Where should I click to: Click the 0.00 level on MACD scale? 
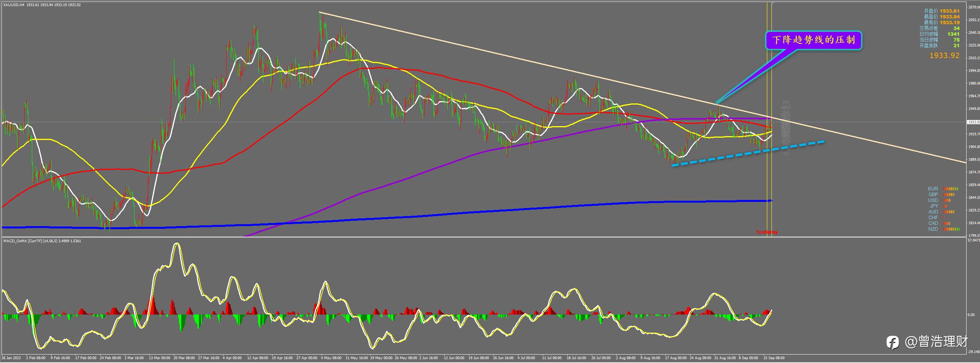(971, 315)
